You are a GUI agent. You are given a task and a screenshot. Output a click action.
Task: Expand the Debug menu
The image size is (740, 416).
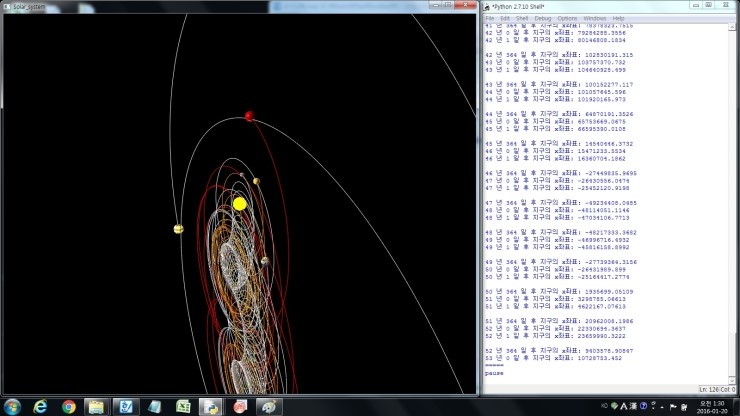542,18
